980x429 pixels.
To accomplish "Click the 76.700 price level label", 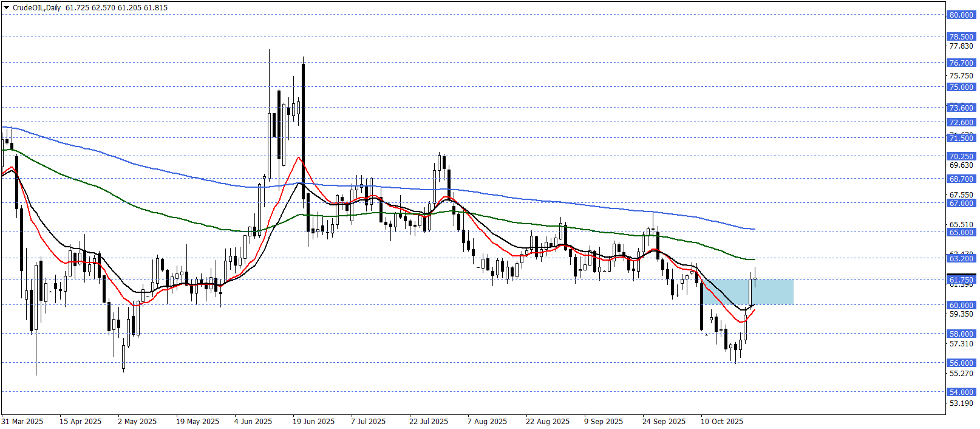I will coord(961,63).
